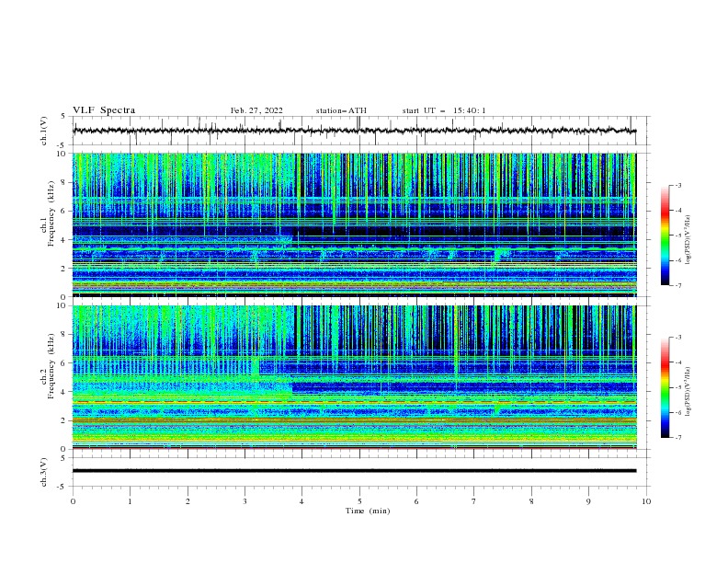Click the ch.2 spectrogram color scale bar
The width and height of the screenshot is (728, 563).
point(665,387)
